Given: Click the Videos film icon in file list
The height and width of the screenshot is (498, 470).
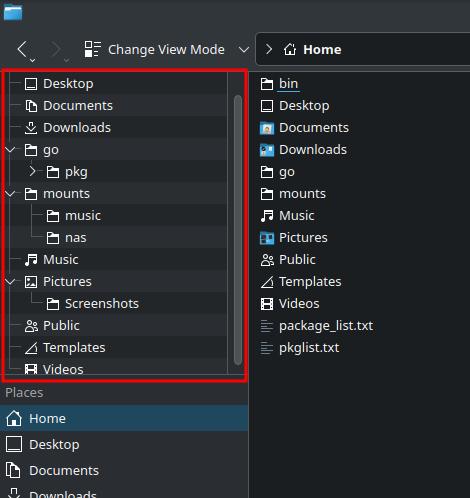Looking at the screenshot, I should point(267,304).
